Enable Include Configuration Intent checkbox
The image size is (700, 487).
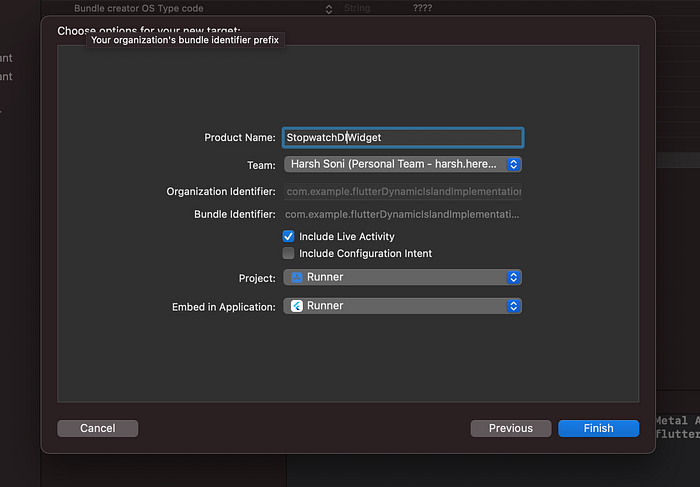[288, 253]
